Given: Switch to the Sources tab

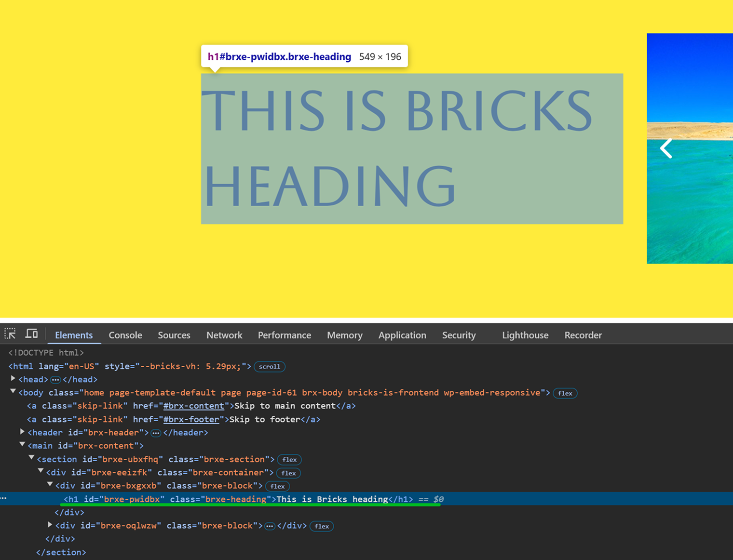Looking at the screenshot, I should [x=174, y=335].
